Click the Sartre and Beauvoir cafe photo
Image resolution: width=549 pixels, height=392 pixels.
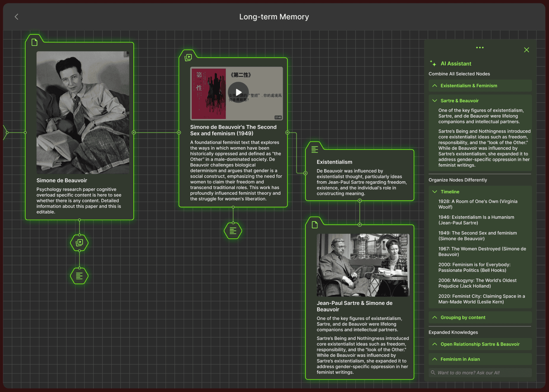[363, 265]
